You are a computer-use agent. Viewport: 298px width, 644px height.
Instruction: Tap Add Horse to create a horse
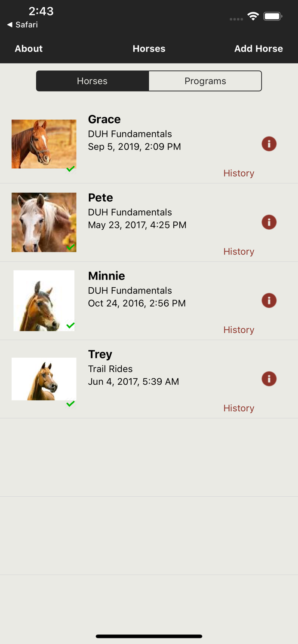[x=258, y=49]
